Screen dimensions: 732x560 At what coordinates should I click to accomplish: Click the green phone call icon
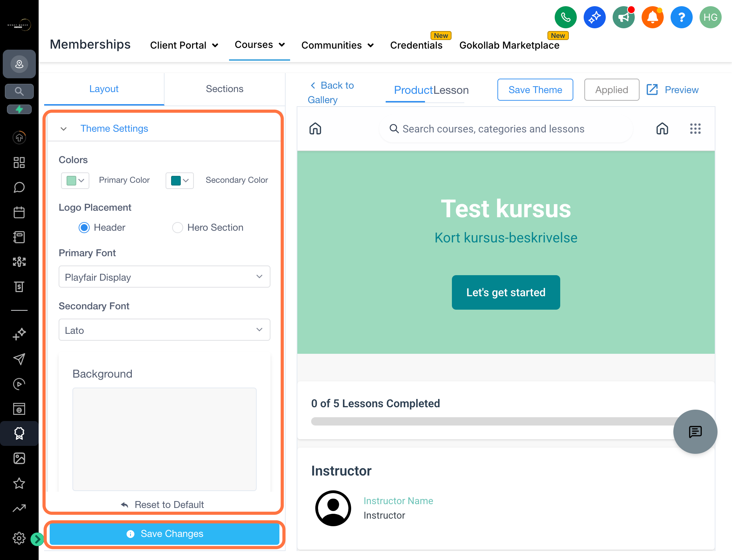tap(565, 17)
